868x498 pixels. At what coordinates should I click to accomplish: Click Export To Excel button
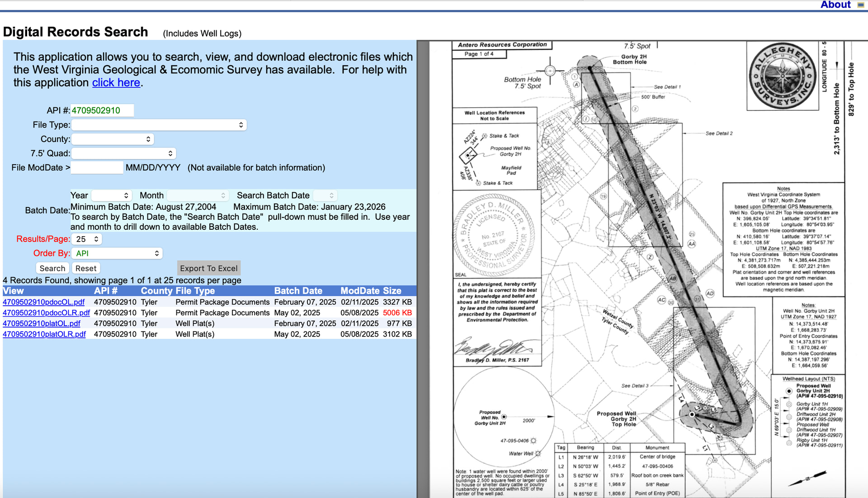coord(208,268)
